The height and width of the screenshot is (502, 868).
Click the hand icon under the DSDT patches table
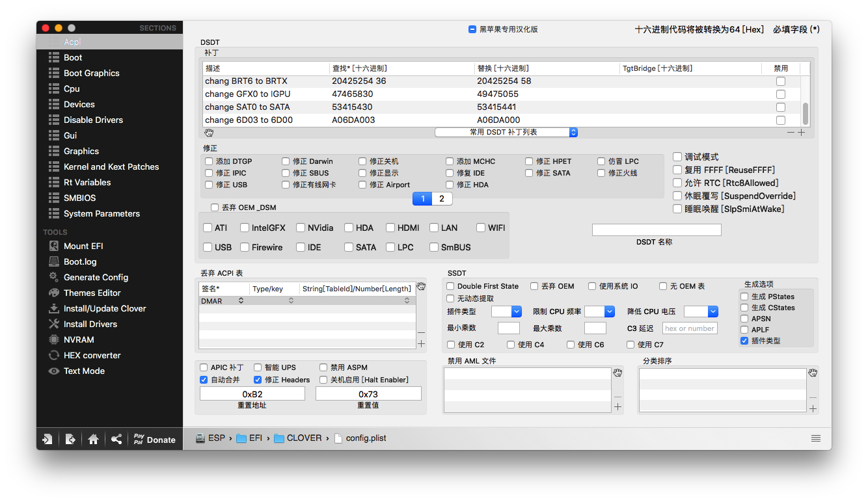click(x=209, y=132)
